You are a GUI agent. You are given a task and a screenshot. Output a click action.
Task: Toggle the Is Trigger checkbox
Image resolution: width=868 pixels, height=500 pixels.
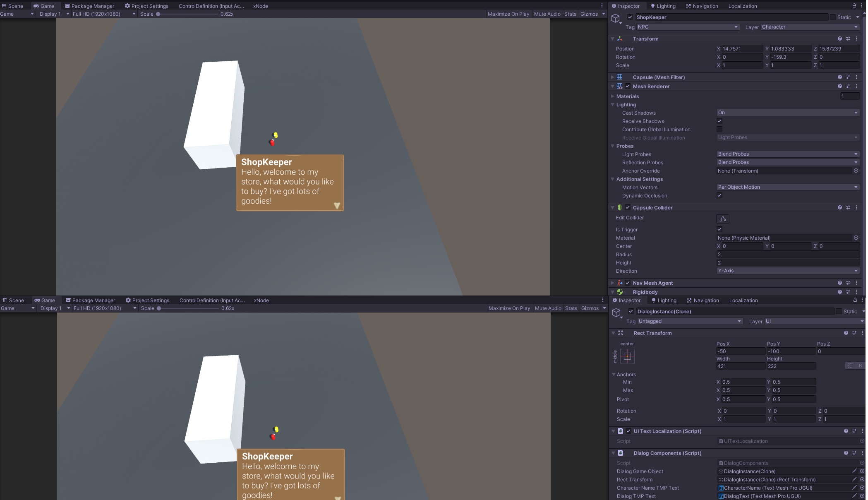click(719, 229)
